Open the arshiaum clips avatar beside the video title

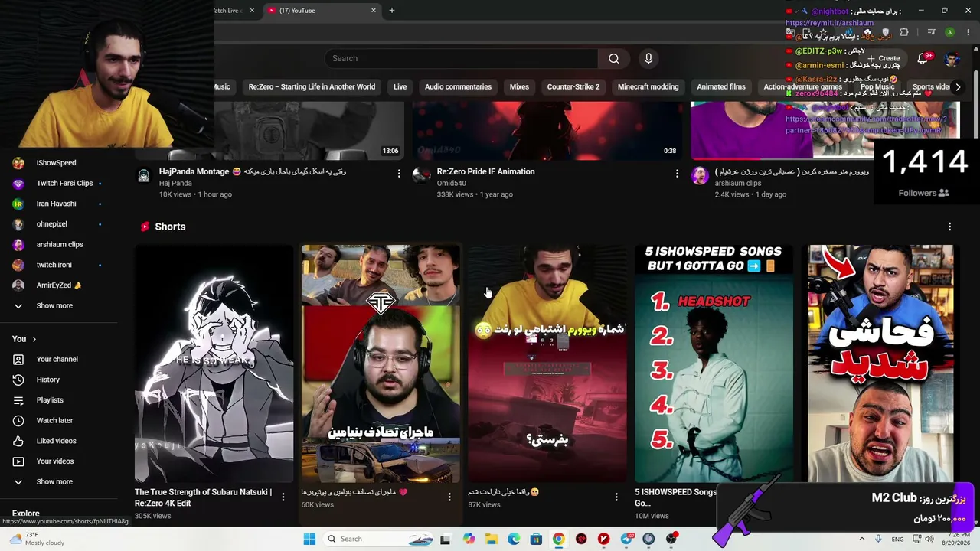[699, 176]
